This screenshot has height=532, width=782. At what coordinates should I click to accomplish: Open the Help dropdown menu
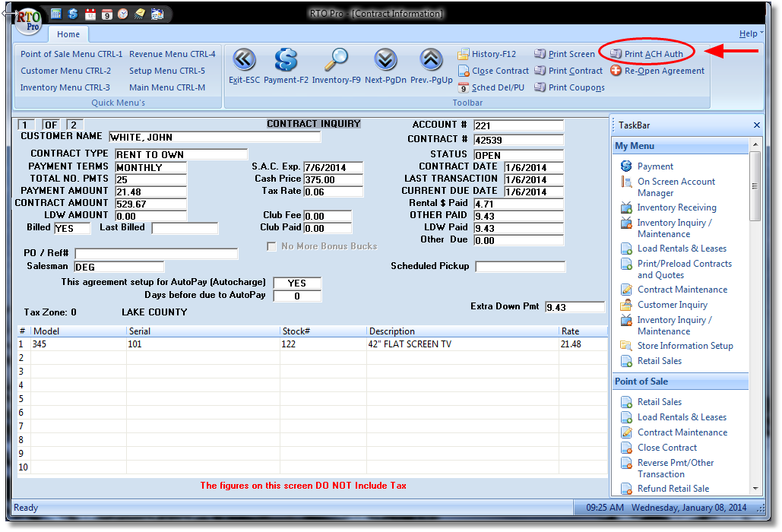(x=751, y=33)
